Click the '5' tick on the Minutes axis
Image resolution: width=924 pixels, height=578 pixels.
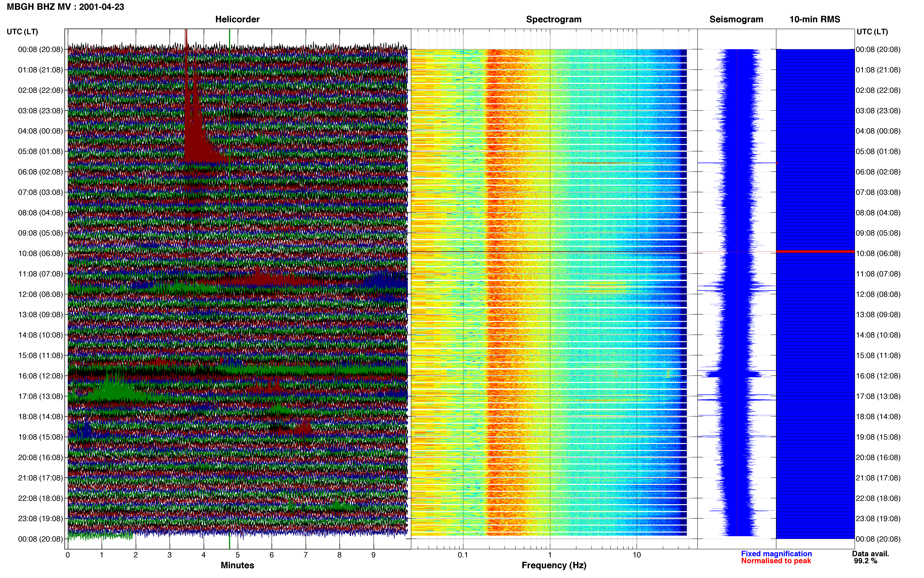tap(238, 555)
